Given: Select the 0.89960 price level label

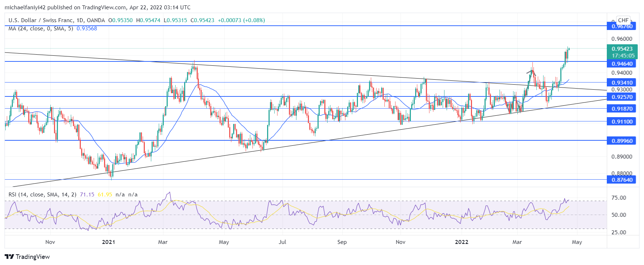Looking at the screenshot, I should coord(622,141).
